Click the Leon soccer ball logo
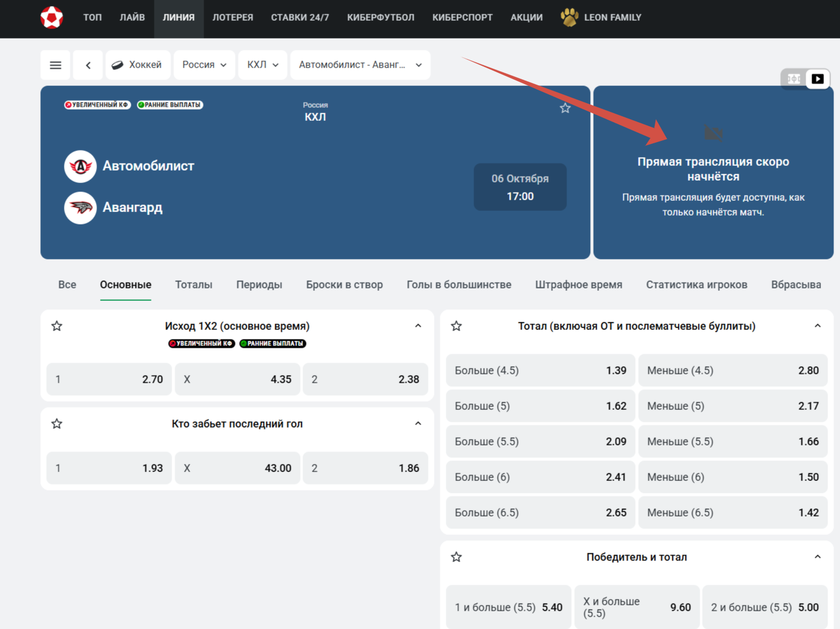The height and width of the screenshot is (629, 840). click(52, 17)
